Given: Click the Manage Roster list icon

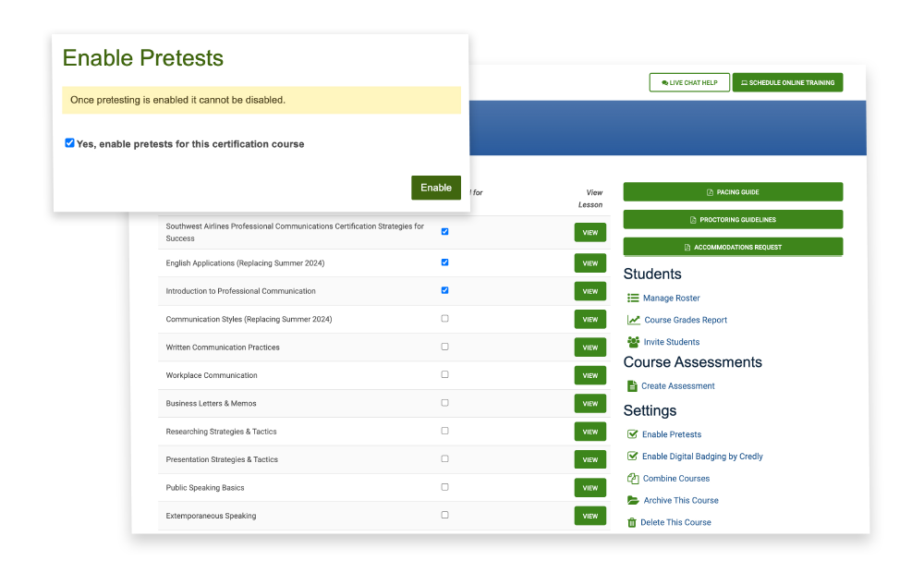Looking at the screenshot, I should point(633,299).
